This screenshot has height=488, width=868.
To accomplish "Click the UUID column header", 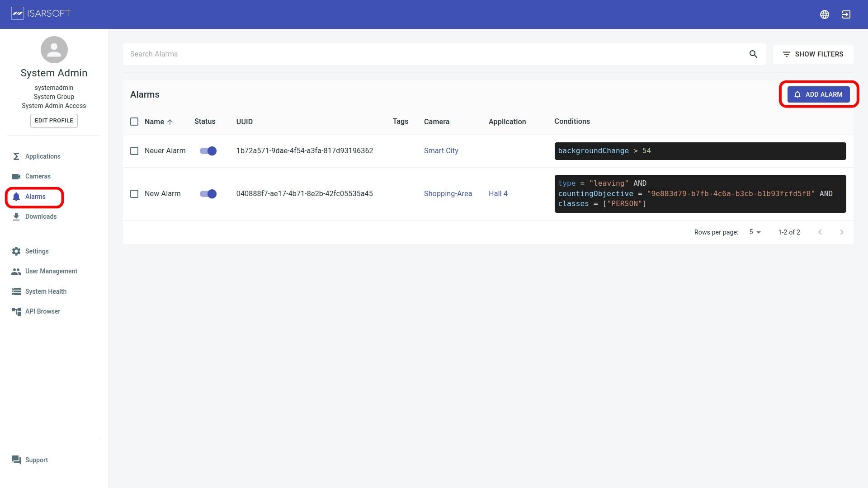I will (245, 122).
